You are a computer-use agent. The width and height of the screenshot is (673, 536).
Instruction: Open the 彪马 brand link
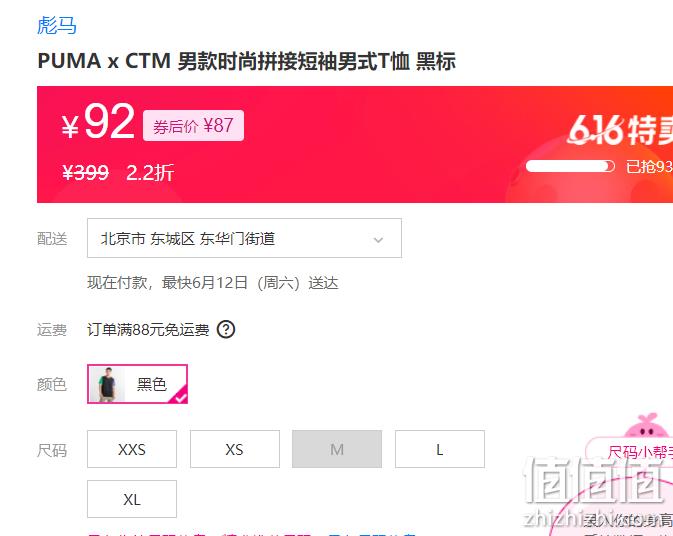57,25
